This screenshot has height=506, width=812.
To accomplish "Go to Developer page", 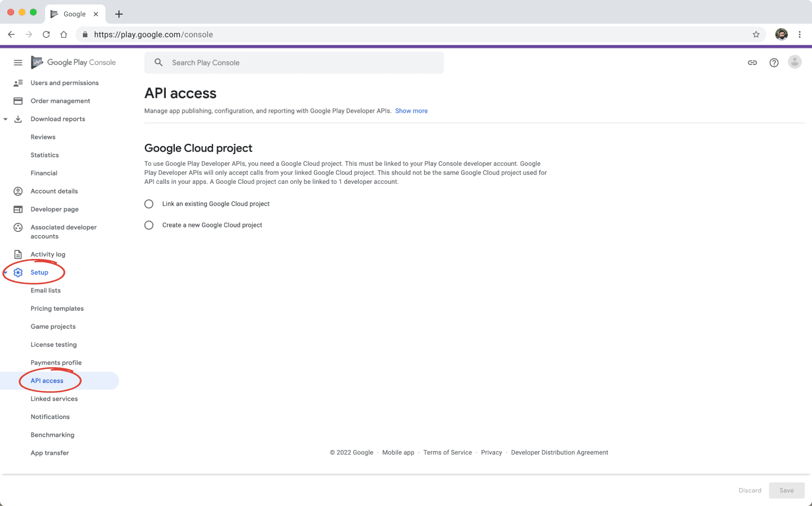I will pyautogui.click(x=55, y=209).
